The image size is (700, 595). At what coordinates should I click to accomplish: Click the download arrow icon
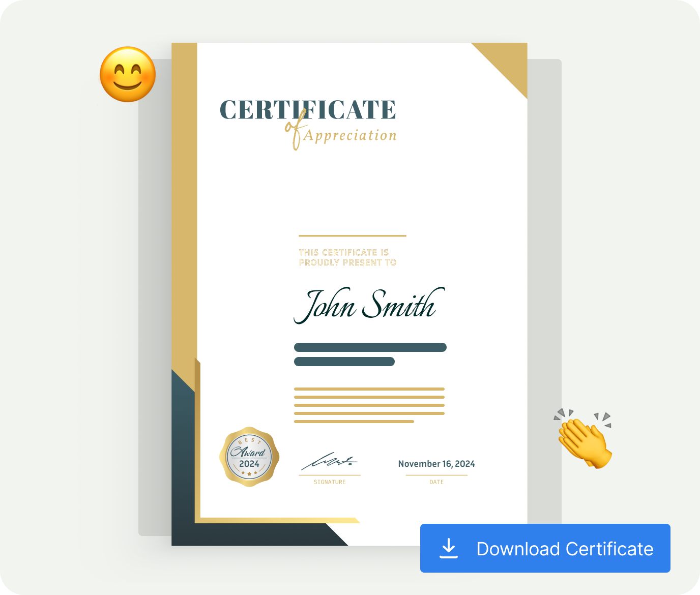[x=448, y=548]
